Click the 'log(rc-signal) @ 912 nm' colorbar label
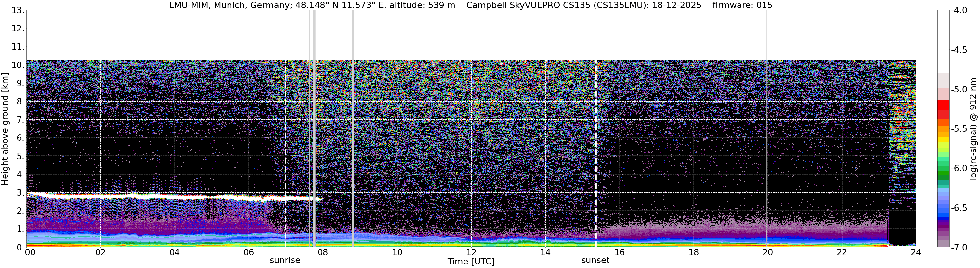The width and height of the screenshot is (980, 268). click(973, 129)
